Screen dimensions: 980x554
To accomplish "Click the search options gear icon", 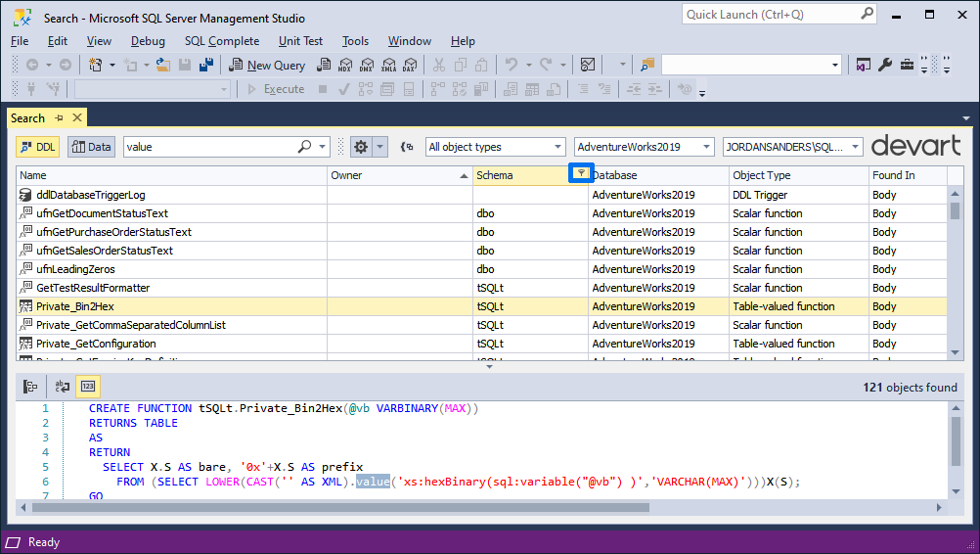I will 361,147.
